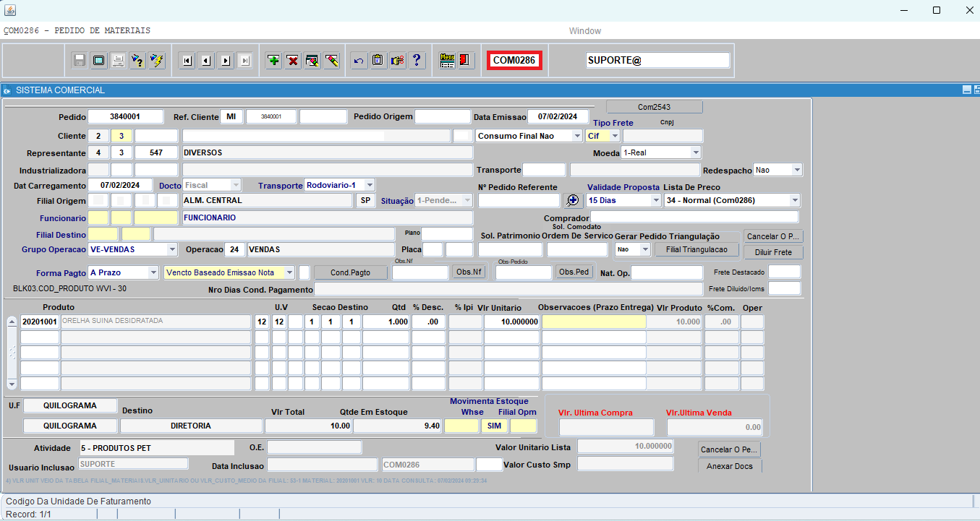Click the pointing hand toolbar icon
The height and width of the screenshot is (521, 980).
point(397,61)
